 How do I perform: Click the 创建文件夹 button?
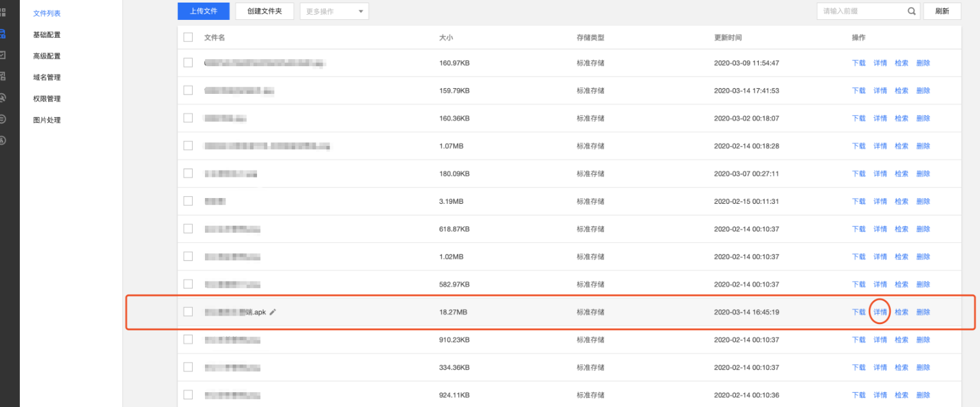pos(264,11)
